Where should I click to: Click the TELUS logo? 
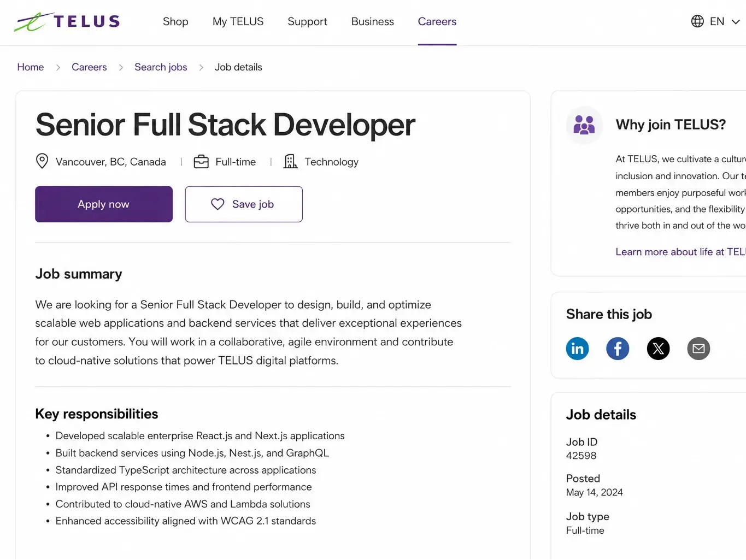67,22
